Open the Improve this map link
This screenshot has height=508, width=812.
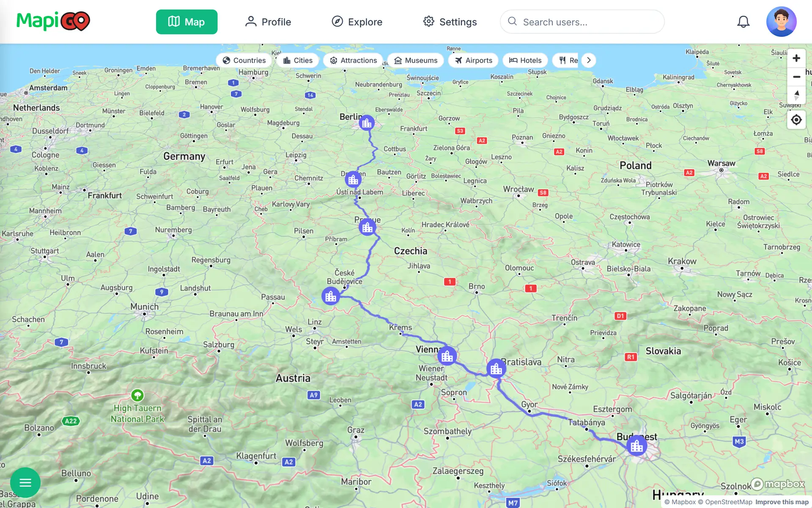pyautogui.click(x=782, y=502)
